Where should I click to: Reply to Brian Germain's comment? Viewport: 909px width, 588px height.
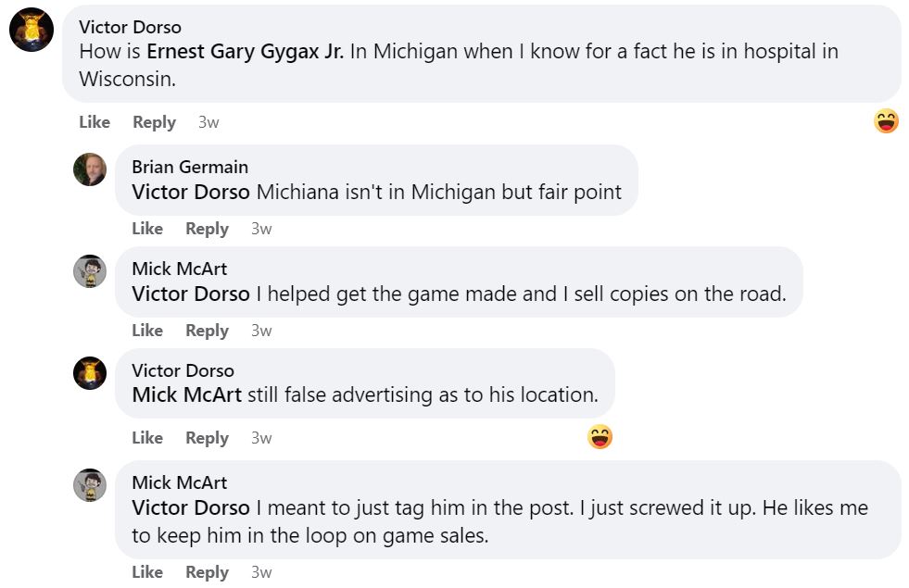coord(207,229)
